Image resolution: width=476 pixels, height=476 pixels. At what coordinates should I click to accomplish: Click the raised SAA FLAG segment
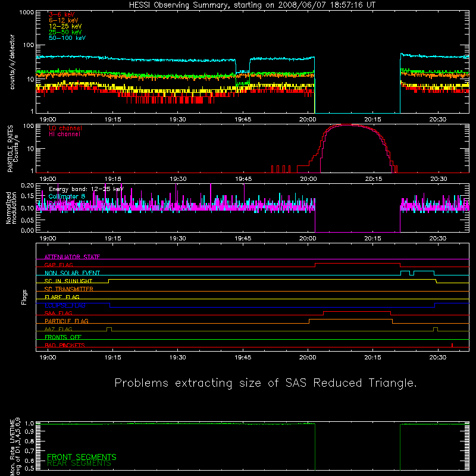(x=357, y=312)
